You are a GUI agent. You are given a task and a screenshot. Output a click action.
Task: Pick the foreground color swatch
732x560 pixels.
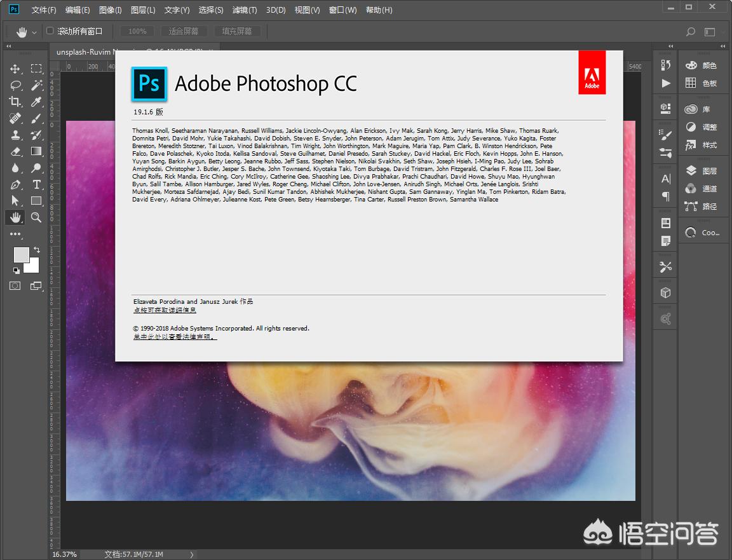20,254
